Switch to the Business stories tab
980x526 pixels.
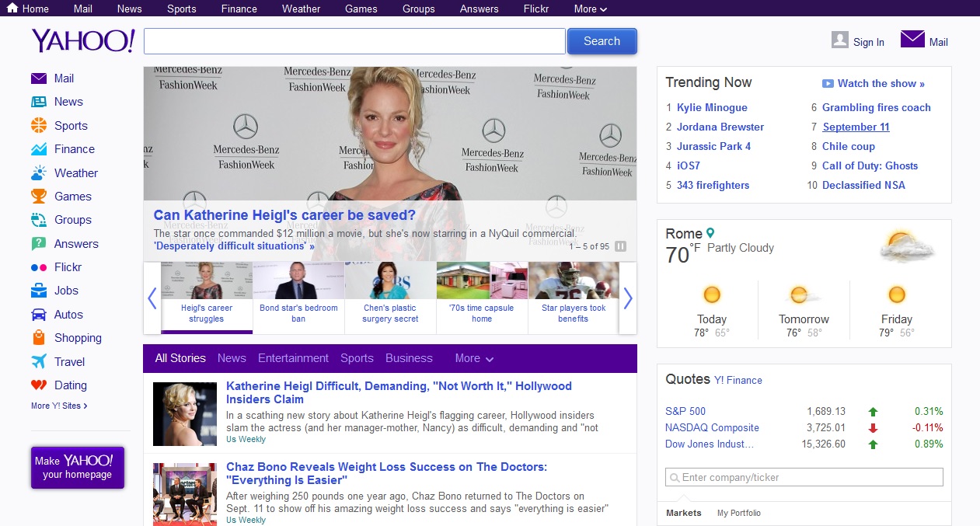pyautogui.click(x=409, y=358)
